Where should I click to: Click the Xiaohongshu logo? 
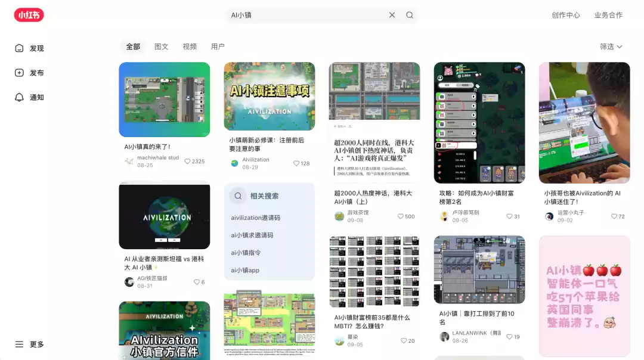click(29, 15)
